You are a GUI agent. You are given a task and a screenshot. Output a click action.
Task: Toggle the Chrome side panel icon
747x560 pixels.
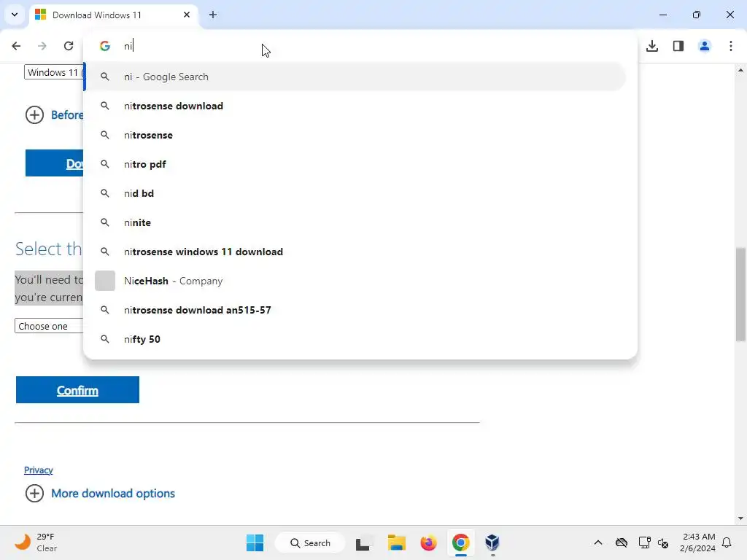(x=678, y=46)
